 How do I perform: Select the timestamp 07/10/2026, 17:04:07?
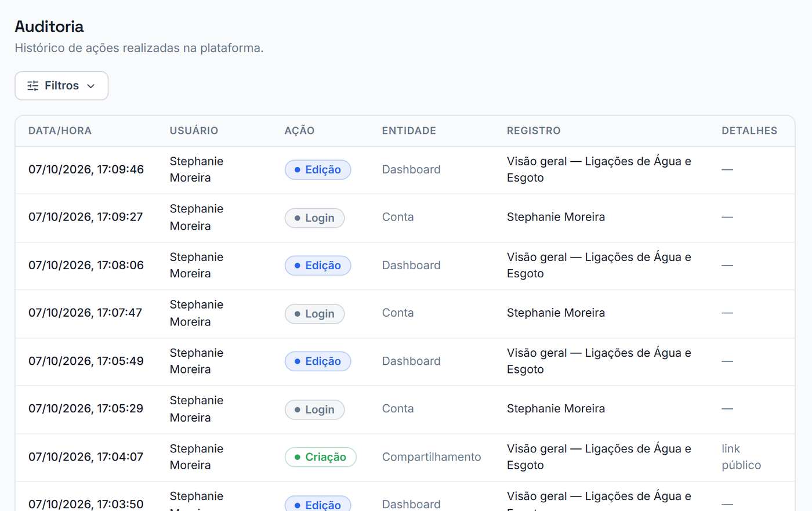[86, 456]
